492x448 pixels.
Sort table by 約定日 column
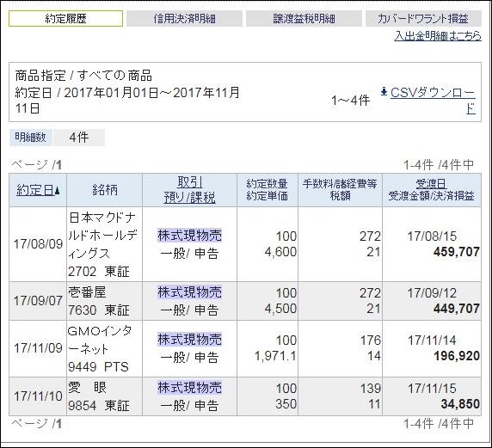[35, 190]
